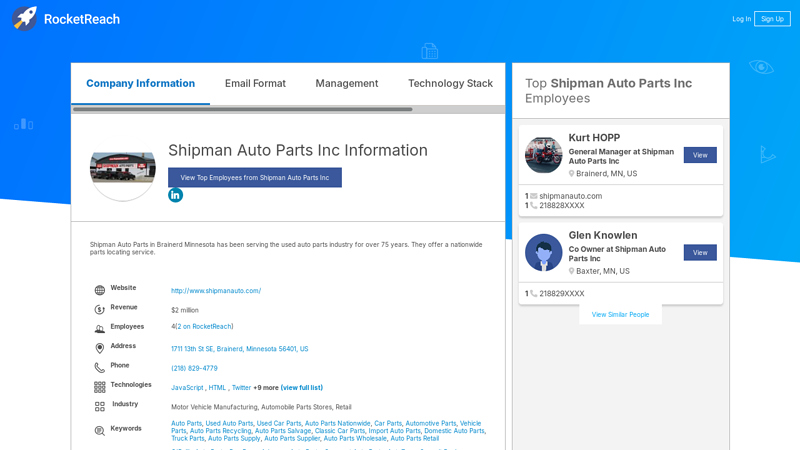Viewport: 800px width, 450px height.
Task: Click the Log In link
Action: [741, 19]
